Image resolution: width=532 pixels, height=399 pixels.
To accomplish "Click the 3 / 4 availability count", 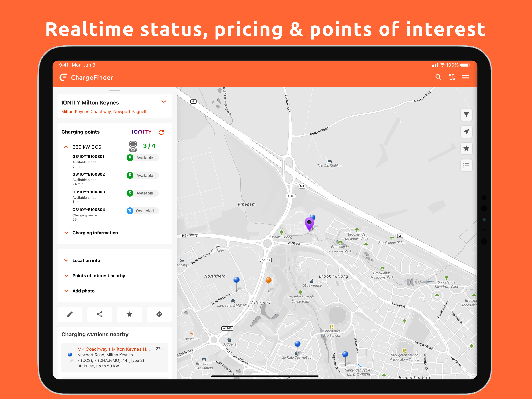I will (149, 146).
